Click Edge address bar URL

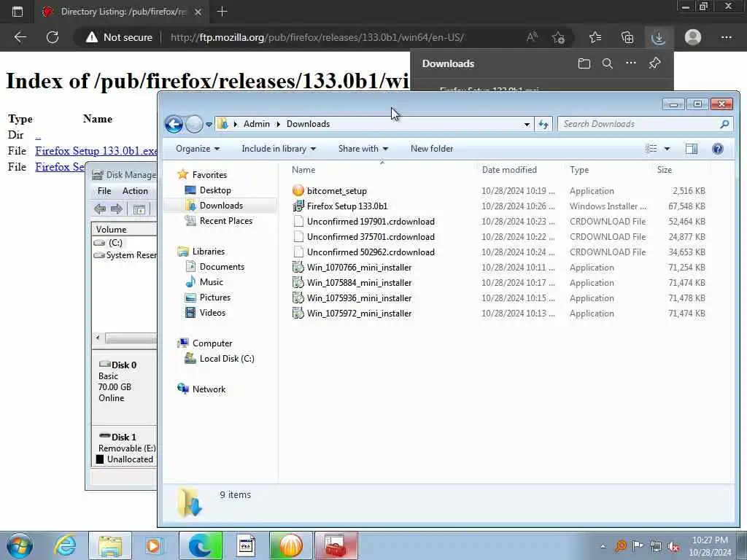(317, 37)
